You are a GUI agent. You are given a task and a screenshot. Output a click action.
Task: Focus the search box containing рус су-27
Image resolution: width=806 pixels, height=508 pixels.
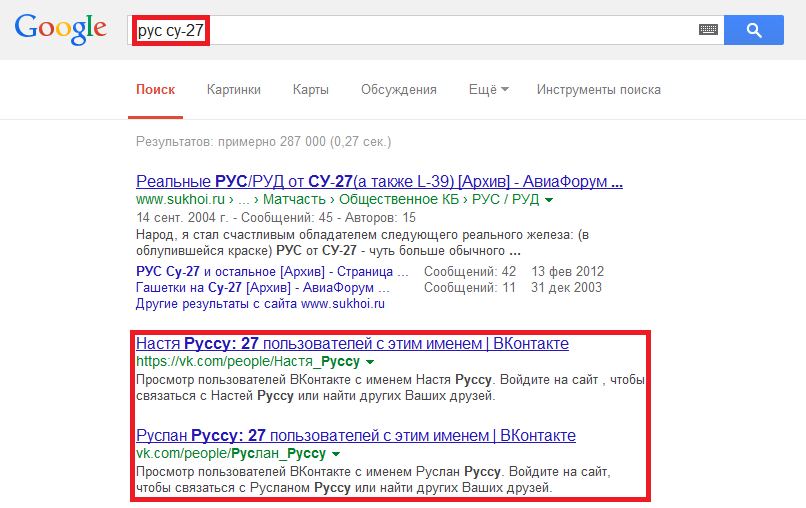pyautogui.click(x=426, y=30)
